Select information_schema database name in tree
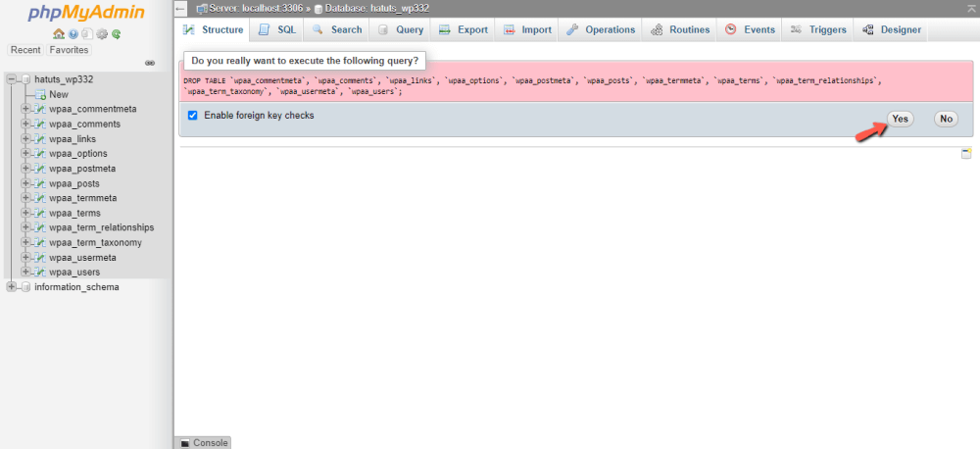The height and width of the screenshot is (449, 980). pyautogui.click(x=76, y=287)
